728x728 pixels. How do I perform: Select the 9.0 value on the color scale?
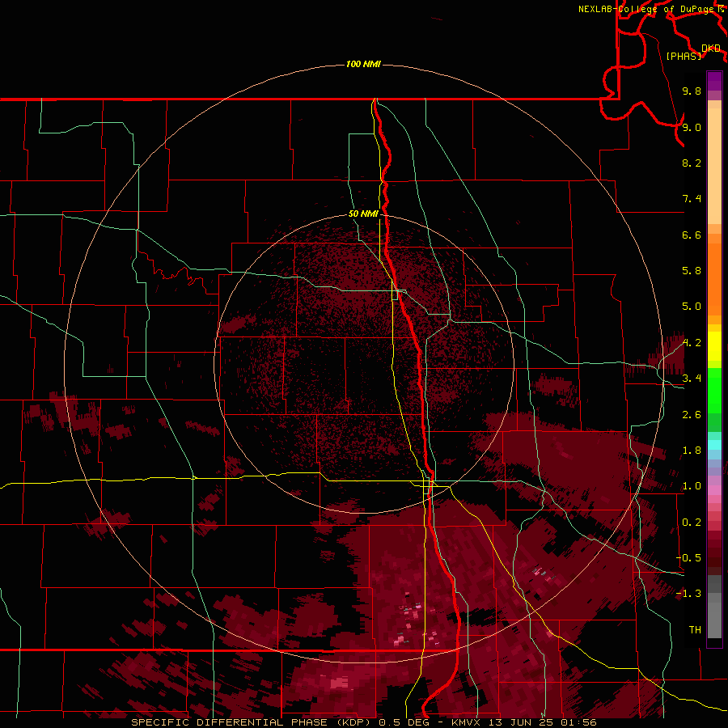[692, 127]
